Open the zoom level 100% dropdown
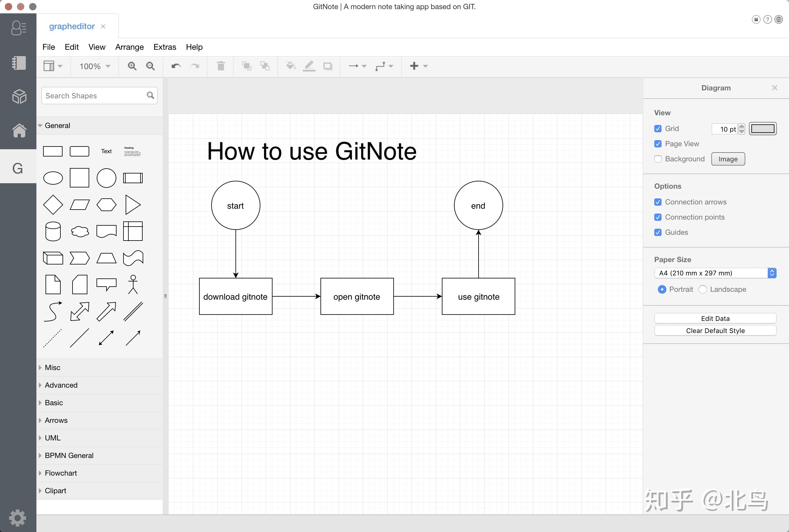 tap(94, 66)
